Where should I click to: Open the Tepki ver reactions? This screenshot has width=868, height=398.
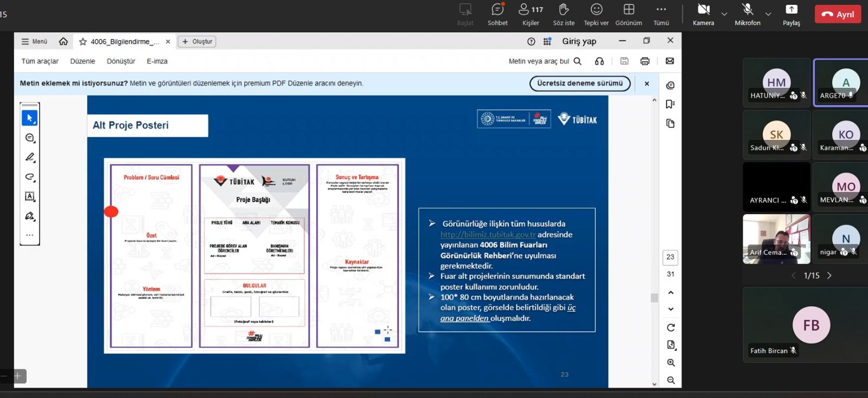click(596, 15)
